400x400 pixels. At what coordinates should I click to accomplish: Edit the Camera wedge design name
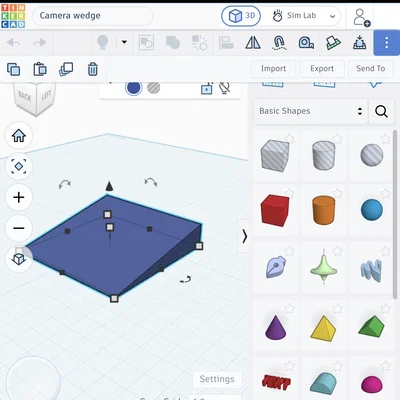coord(93,16)
